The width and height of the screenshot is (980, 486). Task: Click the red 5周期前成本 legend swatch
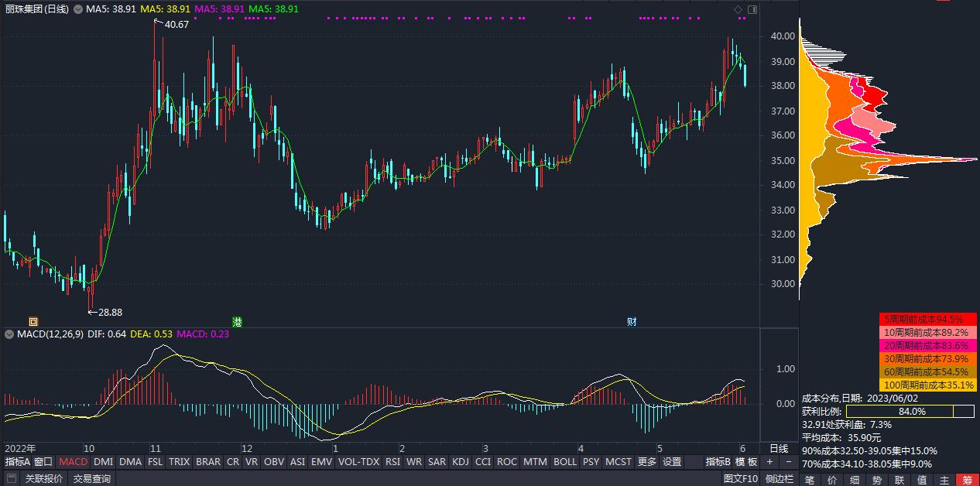(927, 319)
